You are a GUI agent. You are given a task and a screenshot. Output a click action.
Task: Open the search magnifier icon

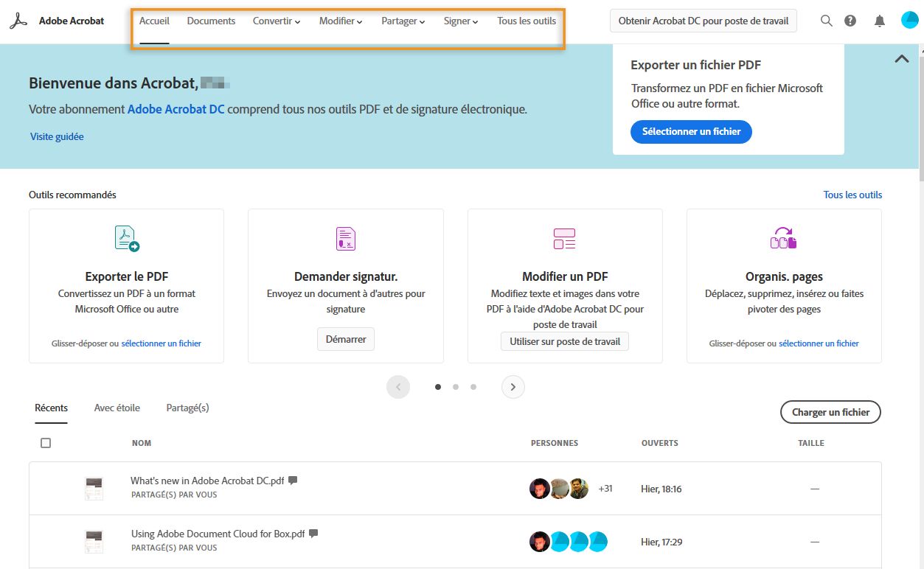(x=827, y=21)
